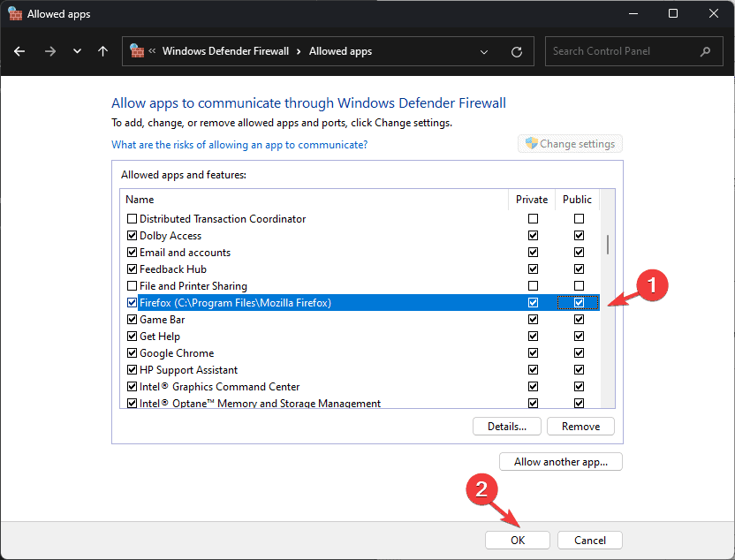The height and width of the screenshot is (560, 735).
Task: Toggle Intel Graphics Command Center Public checkbox
Action: coord(579,387)
